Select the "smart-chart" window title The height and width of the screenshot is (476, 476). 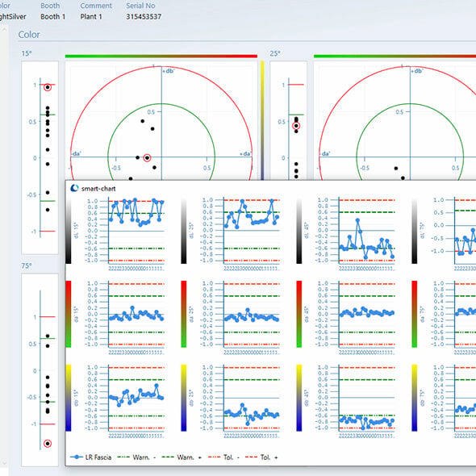(x=98, y=189)
